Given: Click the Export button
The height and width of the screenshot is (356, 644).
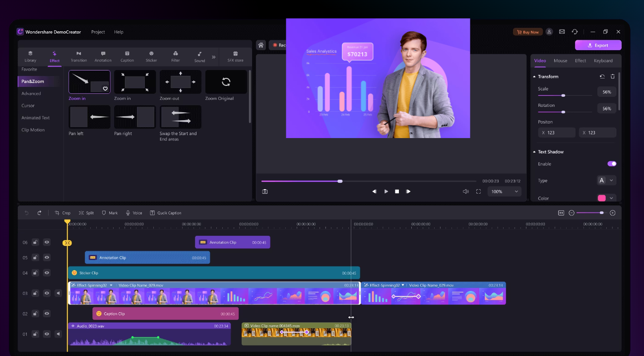Looking at the screenshot, I should coord(598,45).
